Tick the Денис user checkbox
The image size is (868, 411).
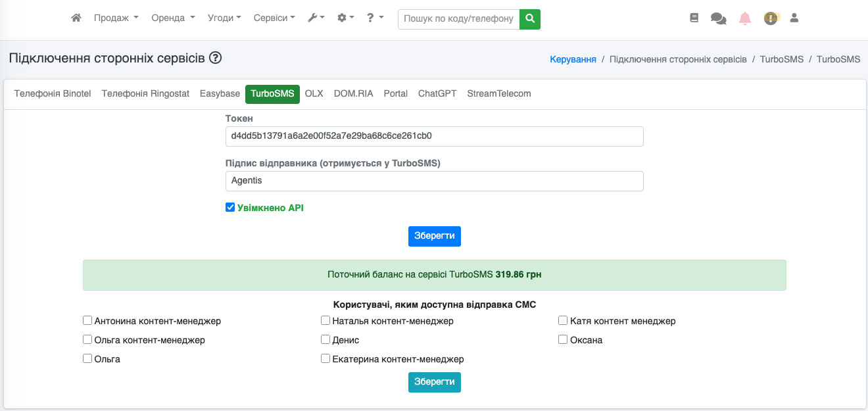(x=325, y=340)
